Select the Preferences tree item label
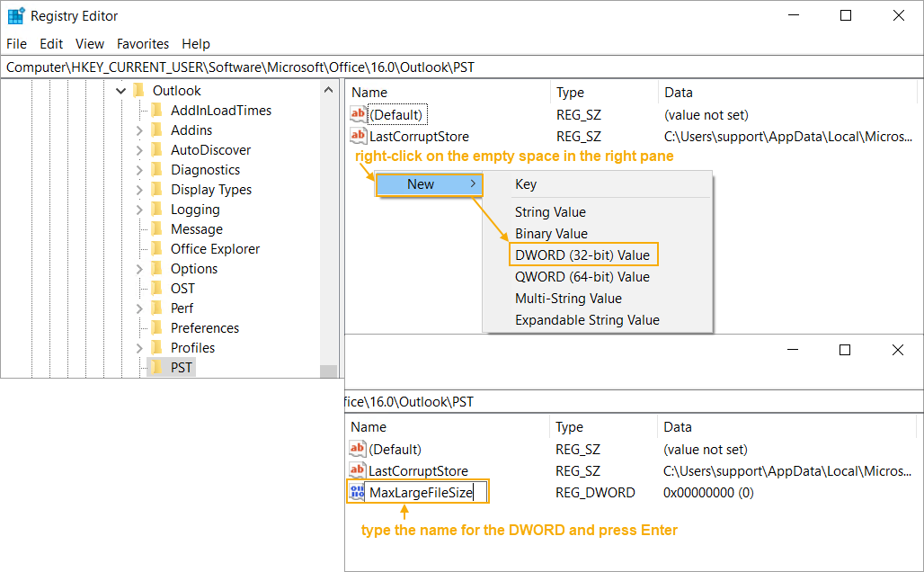Screen dimensions: 924x572 tap(204, 328)
